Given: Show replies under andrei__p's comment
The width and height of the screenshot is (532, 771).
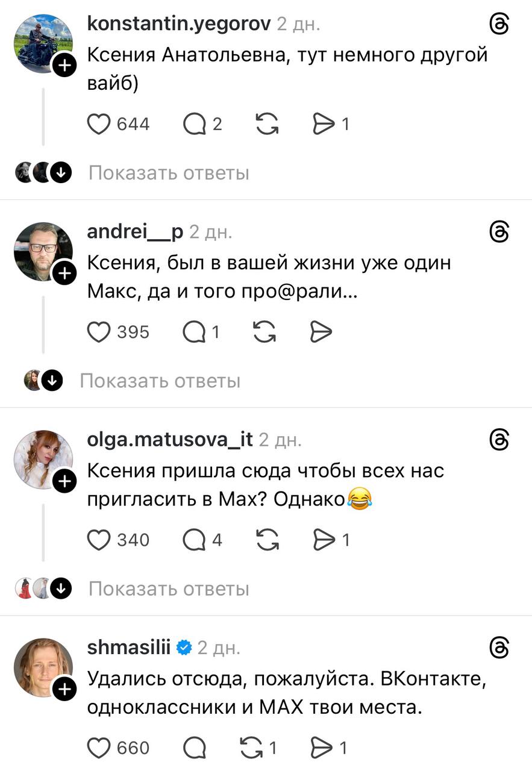Looking at the screenshot, I should coord(160,381).
